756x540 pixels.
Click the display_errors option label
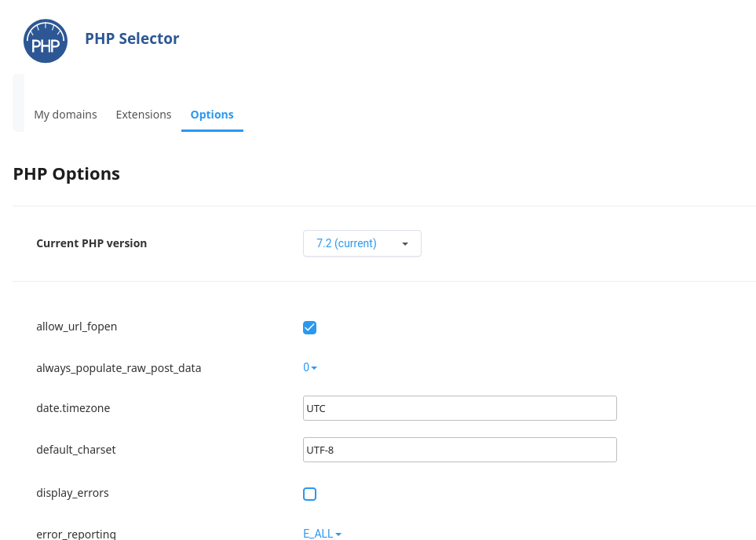tap(72, 493)
